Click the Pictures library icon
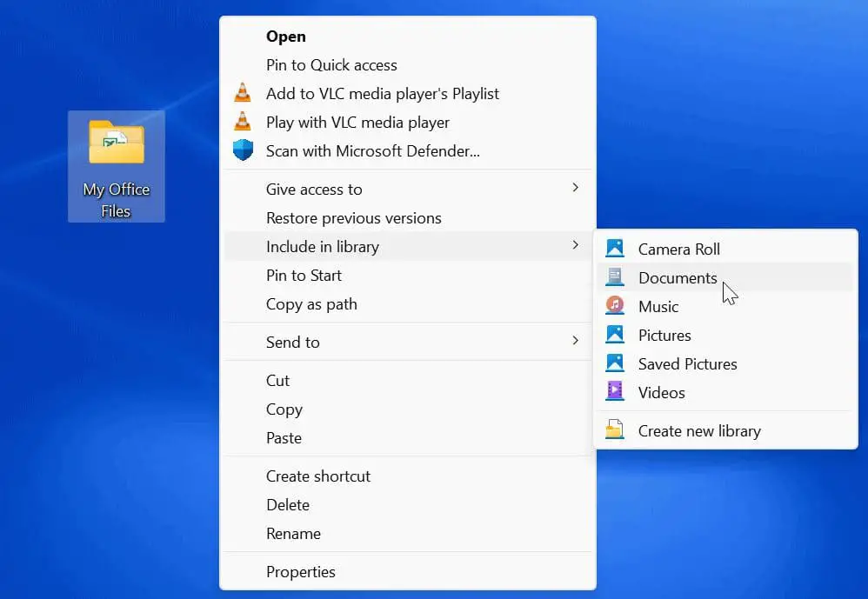Image resolution: width=868 pixels, height=599 pixels. click(x=614, y=334)
